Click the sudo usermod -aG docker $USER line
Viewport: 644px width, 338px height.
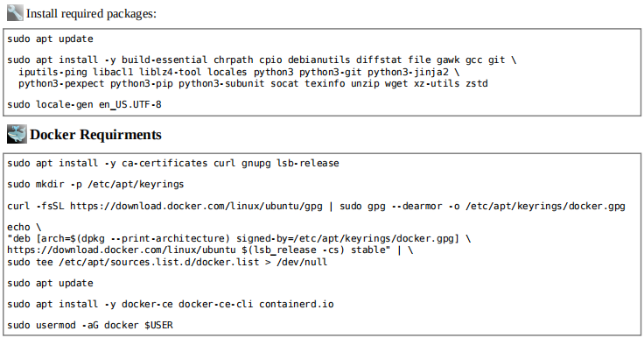(x=90, y=325)
